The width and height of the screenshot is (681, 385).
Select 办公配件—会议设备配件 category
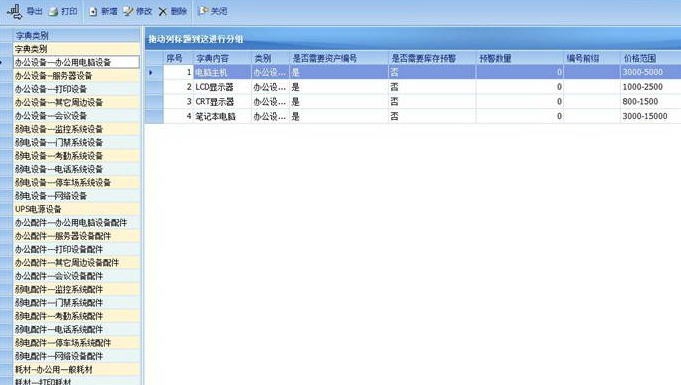(x=76, y=276)
